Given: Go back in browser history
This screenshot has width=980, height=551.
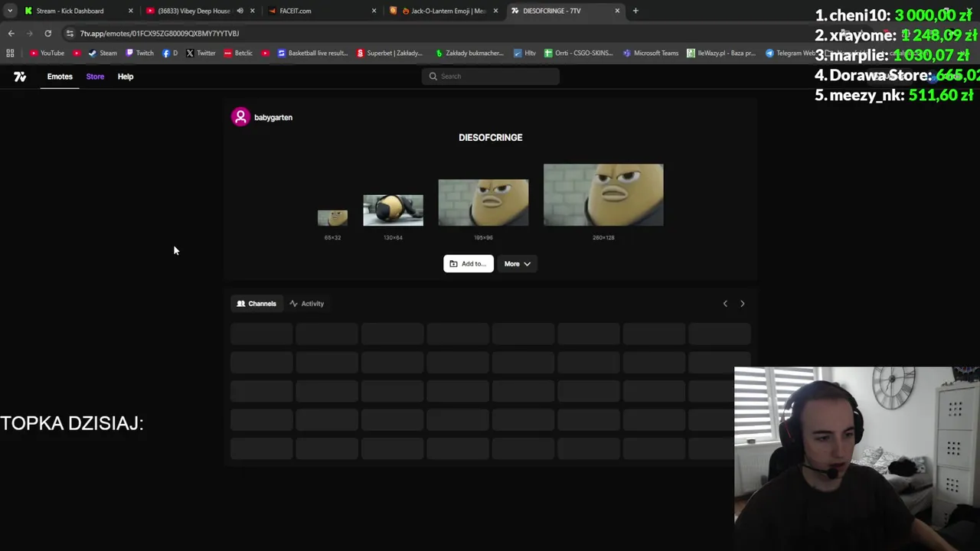Looking at the screenshot, I should click(x=11, y=33).
